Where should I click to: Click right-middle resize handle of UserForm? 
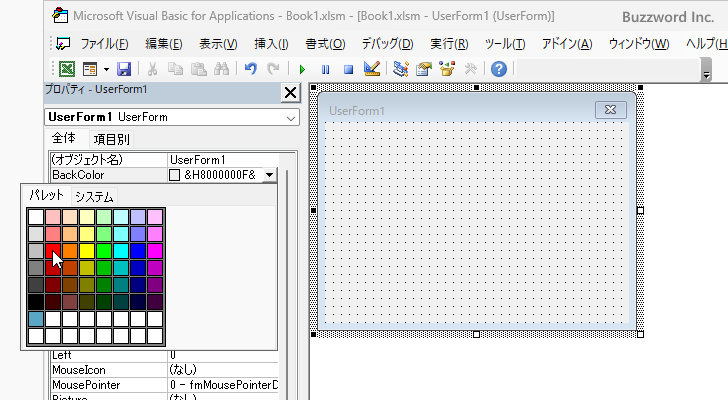(640, 211)
